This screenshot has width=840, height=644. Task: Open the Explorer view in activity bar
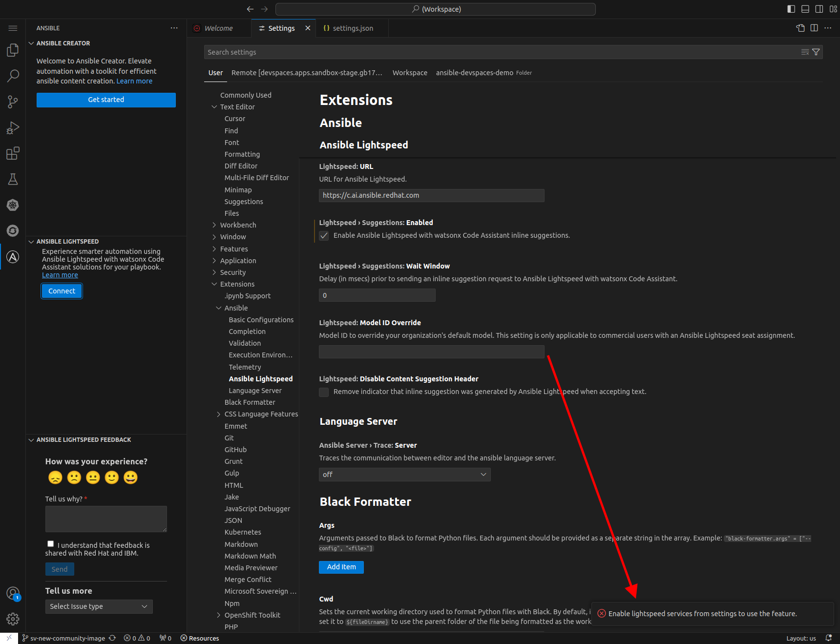tap(13, 50)
